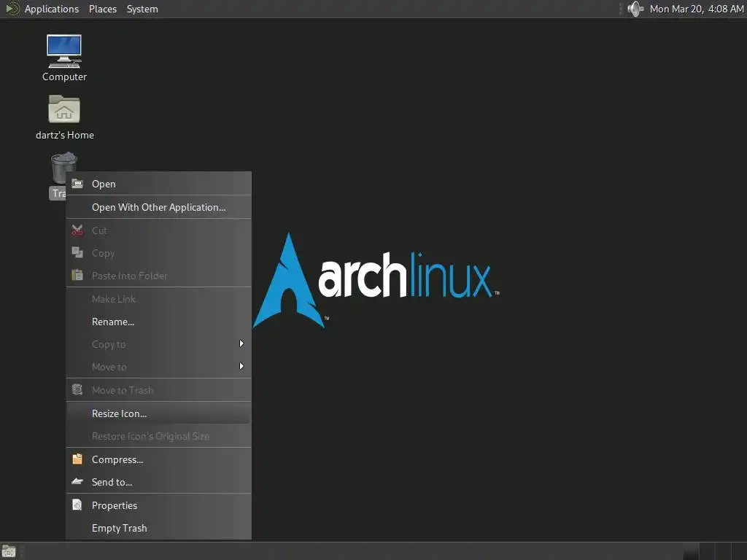Screen dimensions: 747x560
Task: Click the volume speaker icon in panel
Action: [635, 9]
